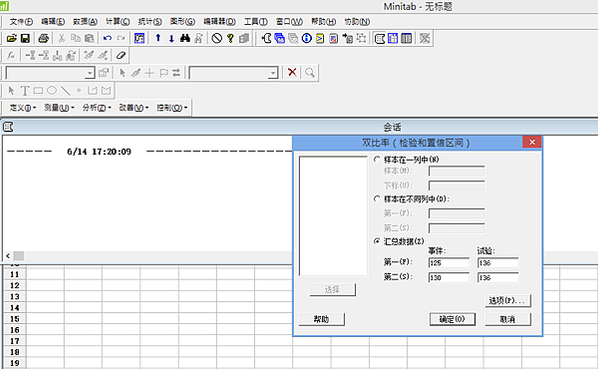The image size is (598, 369).
Task: Open the ReportPad icon in toolbar
Action: click(334, 38)
